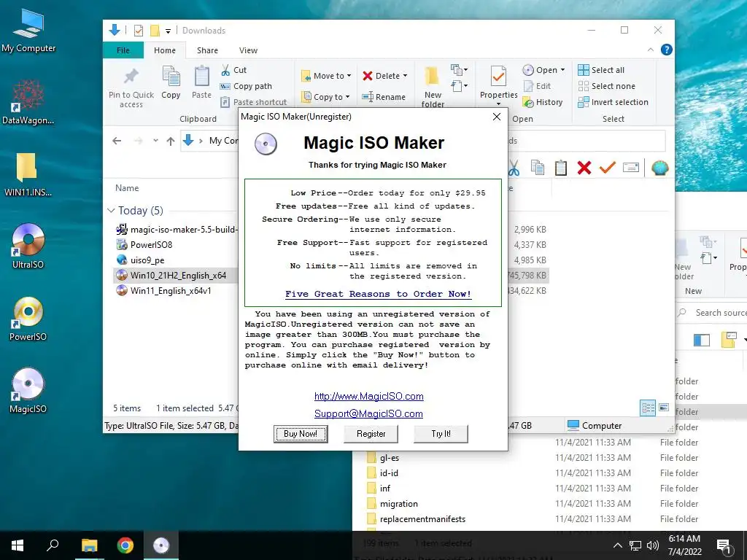Click the Cut scissors command

click(234, 70)
